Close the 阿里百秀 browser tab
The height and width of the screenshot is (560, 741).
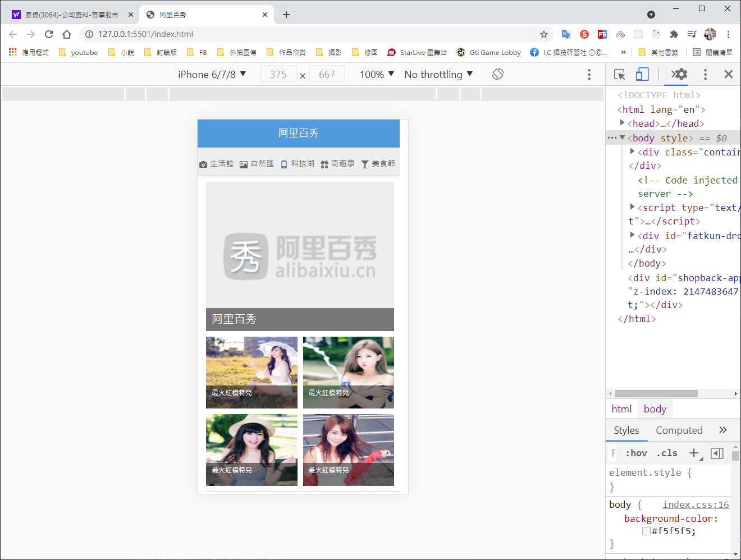click(265, 15)
